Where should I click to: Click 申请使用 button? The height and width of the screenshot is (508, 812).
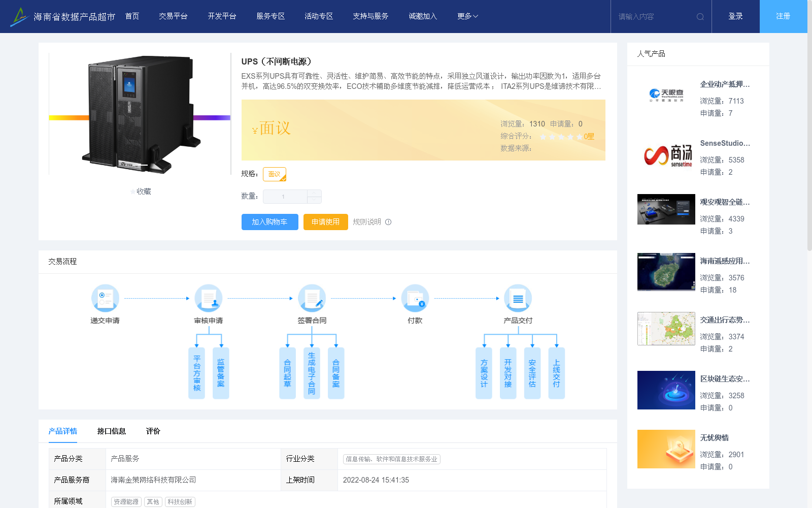click(x=326, y=222)
